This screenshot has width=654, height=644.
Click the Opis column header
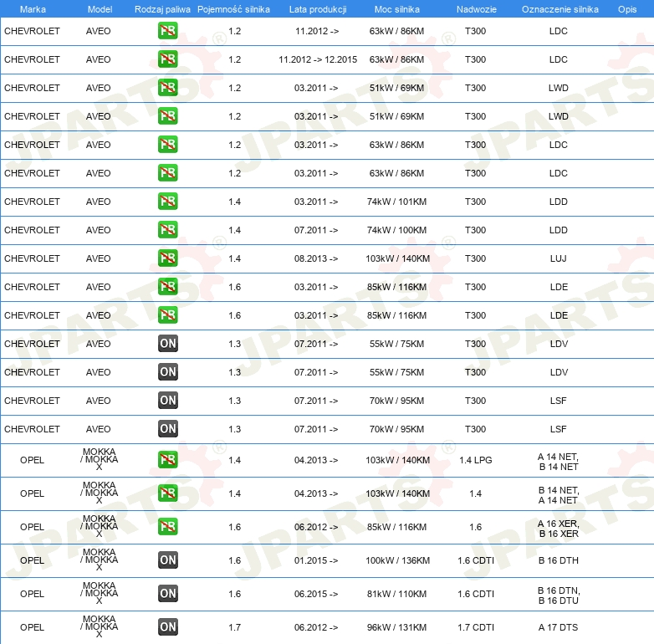pos(626,8)
